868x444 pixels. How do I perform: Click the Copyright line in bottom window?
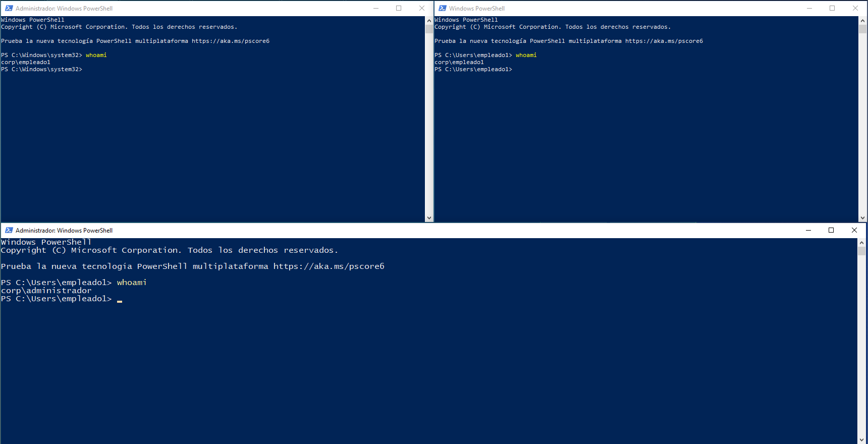(x=170, y=250)
